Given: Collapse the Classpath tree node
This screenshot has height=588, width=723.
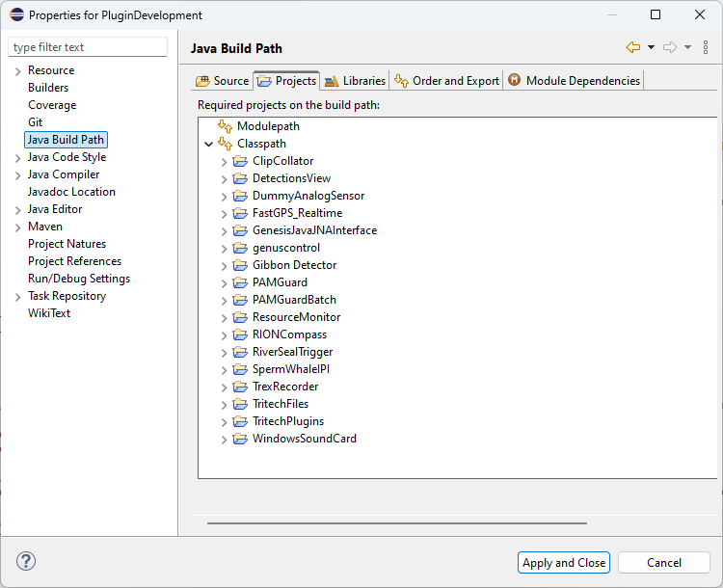Looking at the screenshot, I should click(x=209, y=144).
